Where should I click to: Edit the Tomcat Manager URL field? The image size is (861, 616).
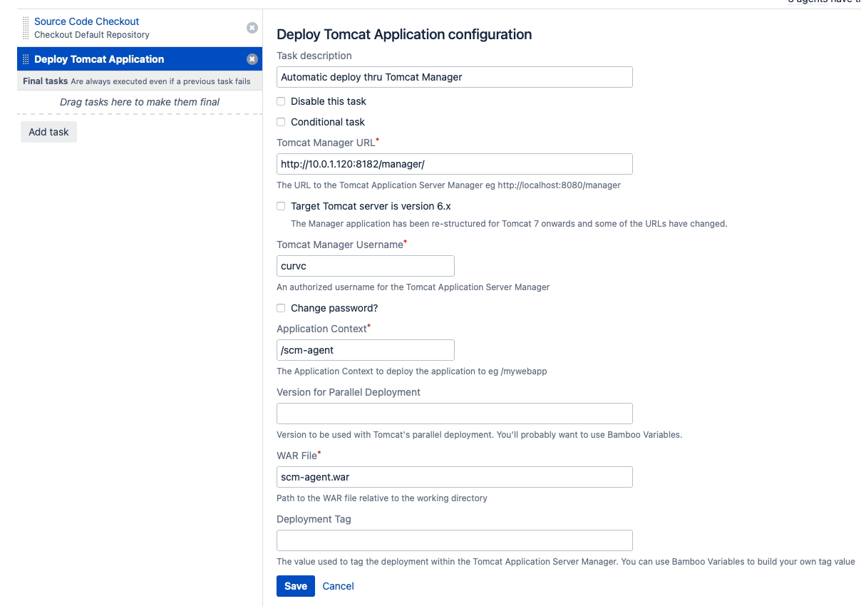[455, 164]
